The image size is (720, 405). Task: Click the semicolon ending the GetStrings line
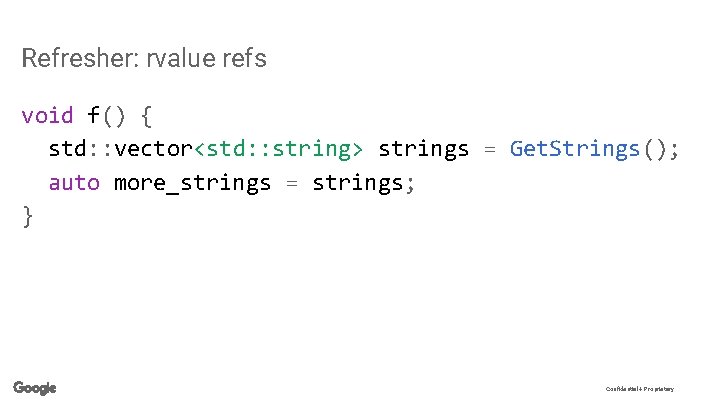(677, 150)
